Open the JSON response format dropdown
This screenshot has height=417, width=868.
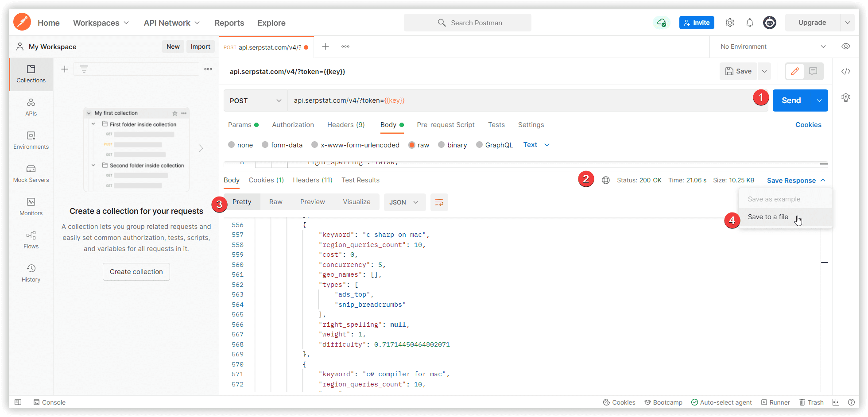click(404, 202)
